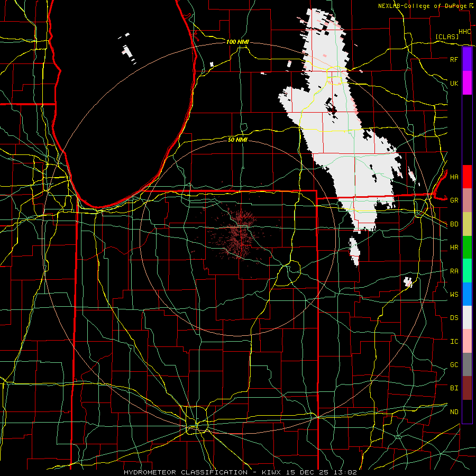Click the 'UK' legend label
Screen dimensions: 476x476
454,83
